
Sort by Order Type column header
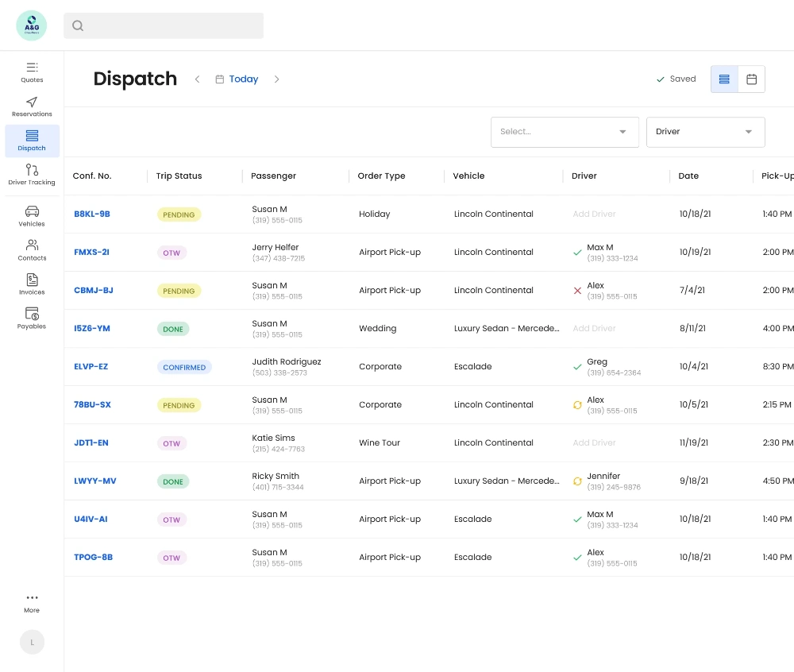point(381,176)
